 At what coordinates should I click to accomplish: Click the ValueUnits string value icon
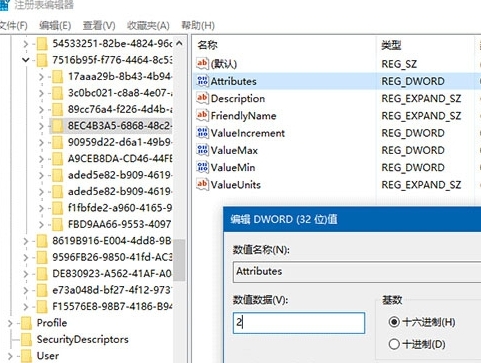[x=202, y=184]
